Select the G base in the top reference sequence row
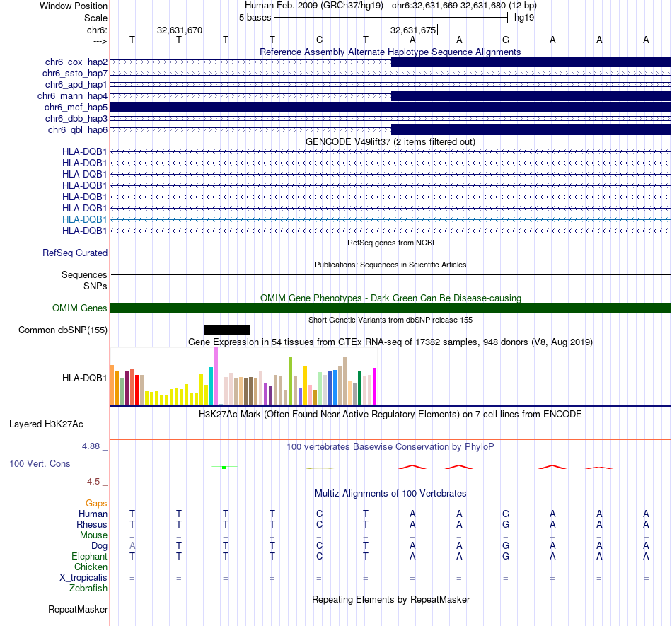 506,40
